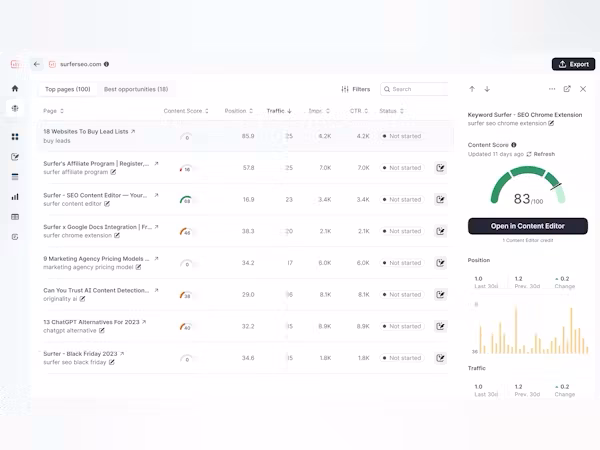Open the more options ellipsis in the detail panel

(552, 89)
